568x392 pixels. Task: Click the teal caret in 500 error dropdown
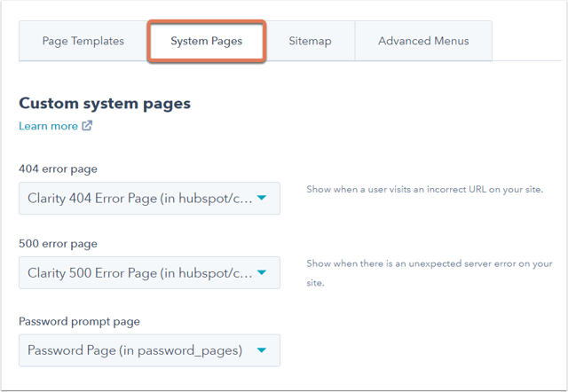[262, 272]
